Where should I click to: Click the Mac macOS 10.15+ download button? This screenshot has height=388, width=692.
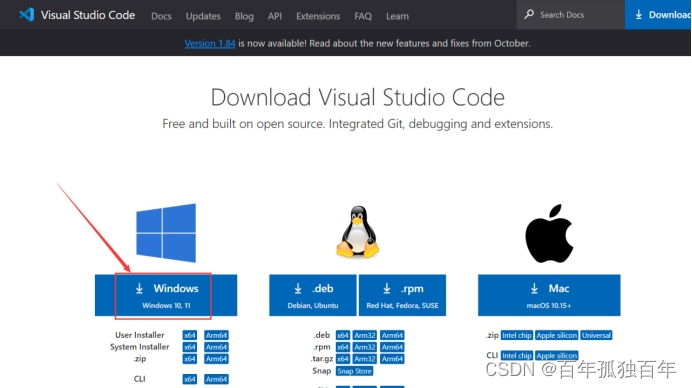point(549,295)
